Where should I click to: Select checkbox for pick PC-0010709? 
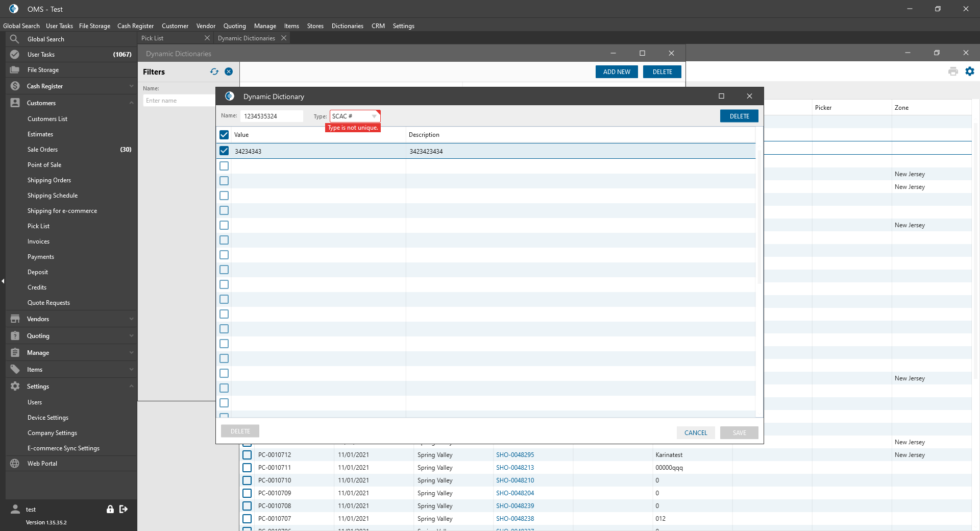pyautogui.click(x=247, y=493)
